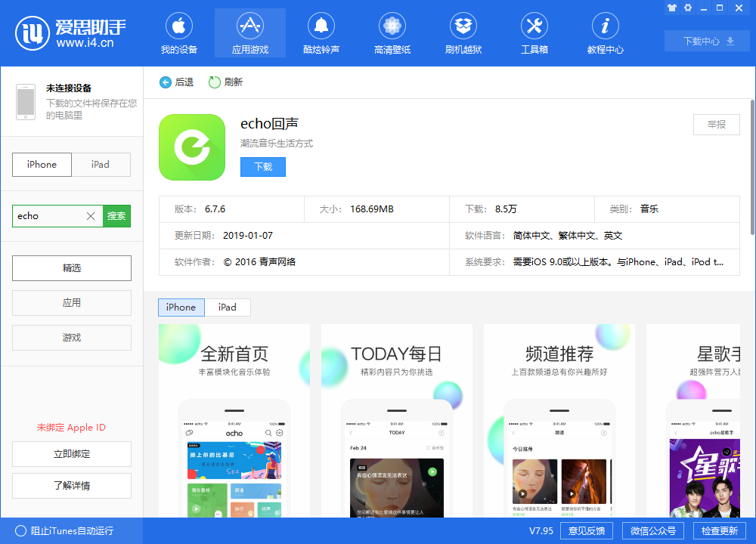Screen dimensions: 756x544
Task: Click the vertical scrollbar on the right
Action: click(x=751, y=166)
